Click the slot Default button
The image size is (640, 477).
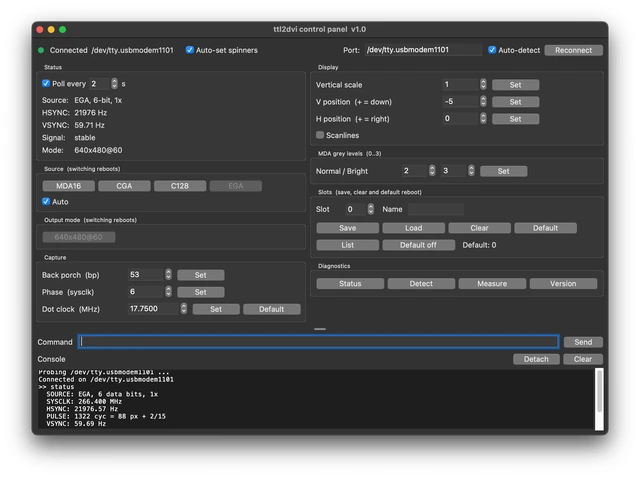(x=546, y=228)
